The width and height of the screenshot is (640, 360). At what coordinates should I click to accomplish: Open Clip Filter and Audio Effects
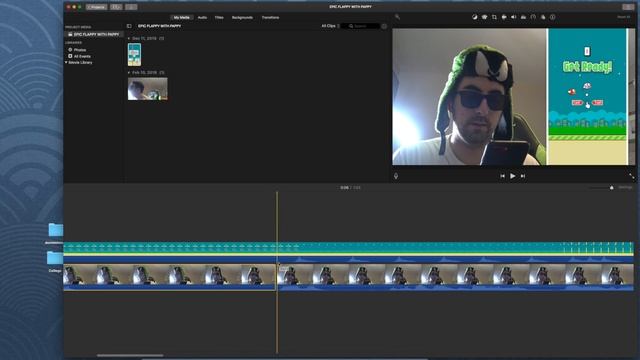543,17
